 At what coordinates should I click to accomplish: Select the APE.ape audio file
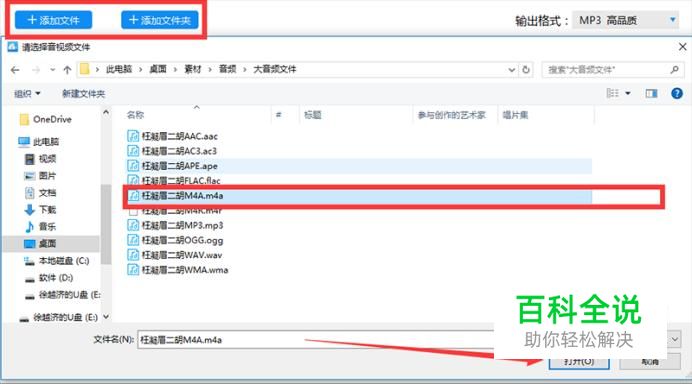pos(173,166)
